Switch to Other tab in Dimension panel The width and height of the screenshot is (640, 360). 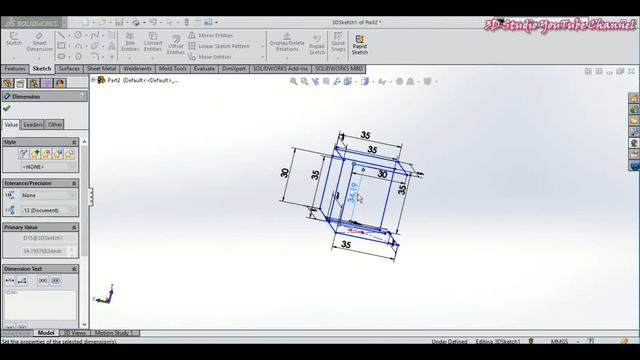55,124
